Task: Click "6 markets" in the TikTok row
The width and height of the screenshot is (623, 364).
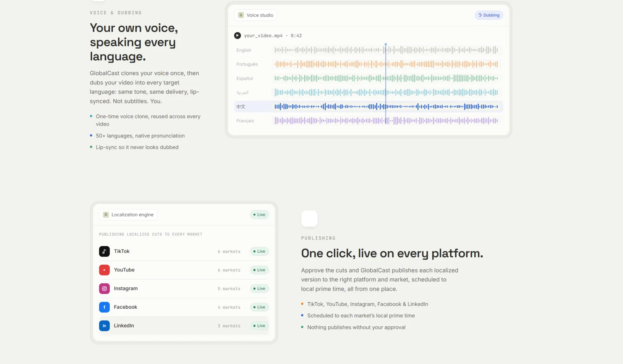Action: point(229,252)
